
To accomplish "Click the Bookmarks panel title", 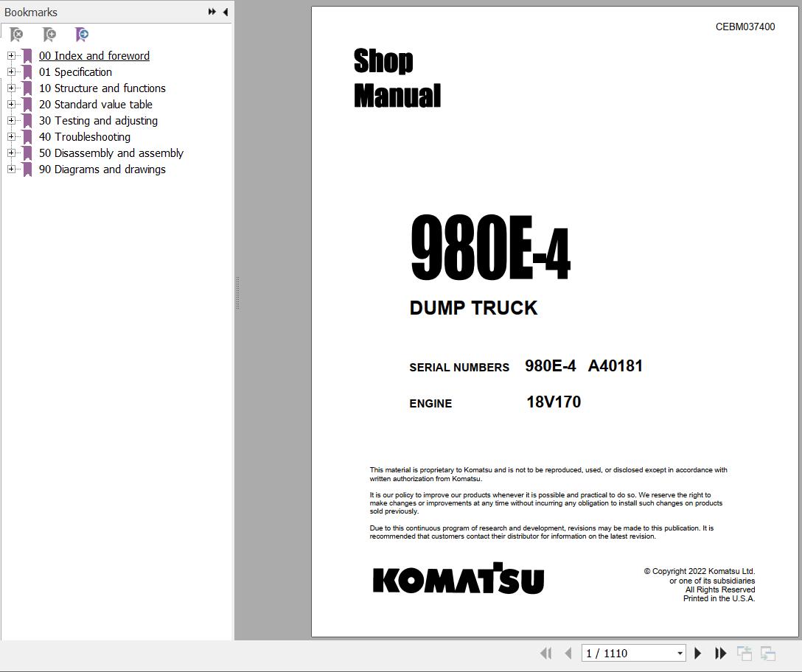I will (31, 12).
